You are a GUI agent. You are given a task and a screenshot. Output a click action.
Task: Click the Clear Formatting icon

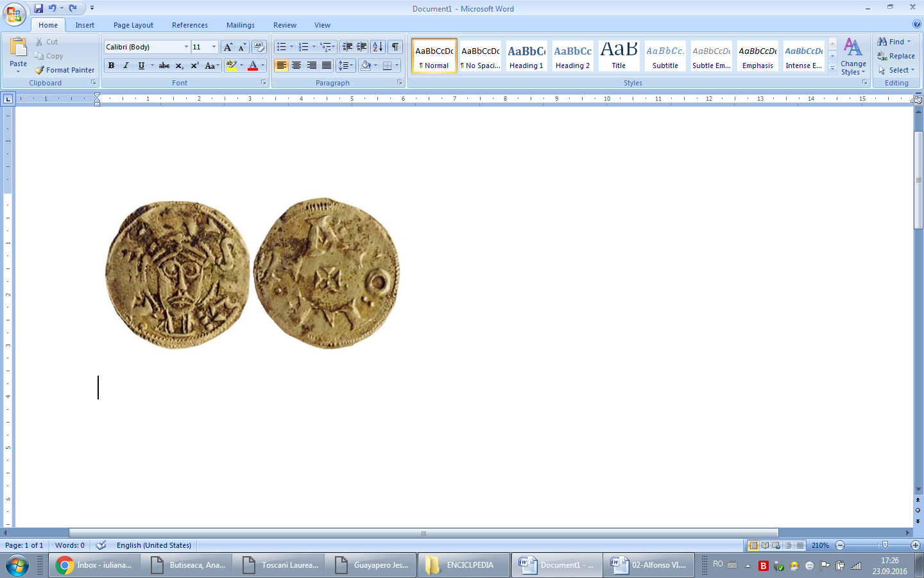259,47
